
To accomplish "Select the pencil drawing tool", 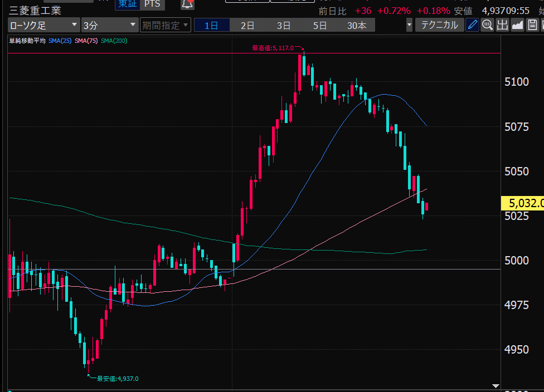I will tap(472, 25).
